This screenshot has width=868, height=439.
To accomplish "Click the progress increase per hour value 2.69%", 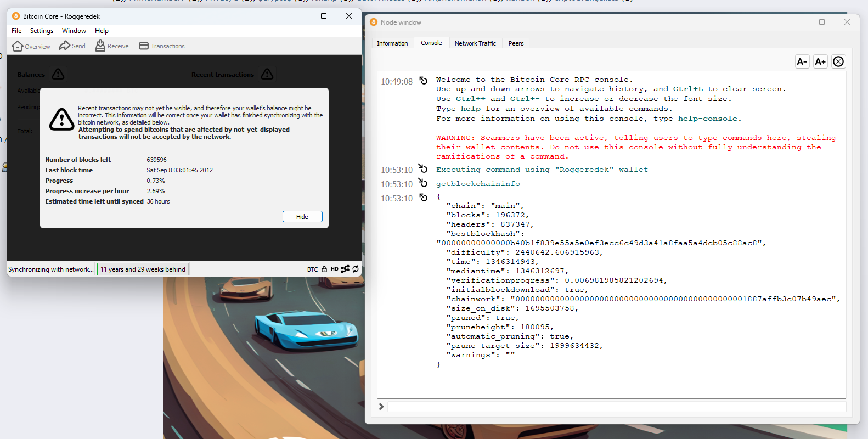I will pos(156,191).
